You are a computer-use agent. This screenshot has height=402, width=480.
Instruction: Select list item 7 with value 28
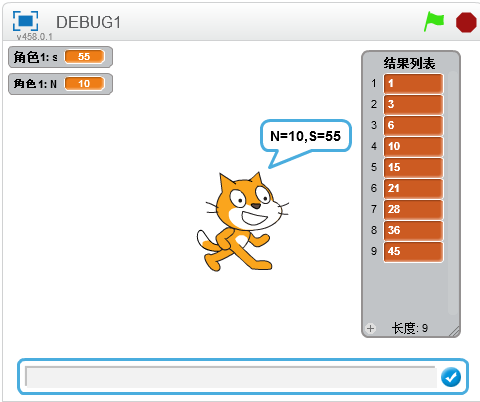[x=413, y=209]
